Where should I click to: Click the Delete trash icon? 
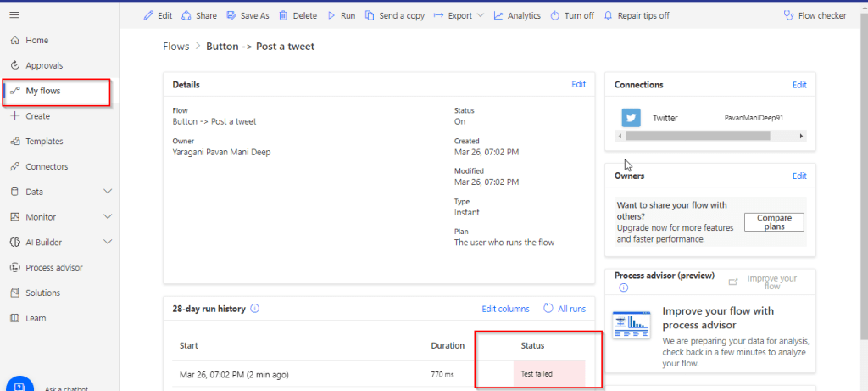pos(283,15)
